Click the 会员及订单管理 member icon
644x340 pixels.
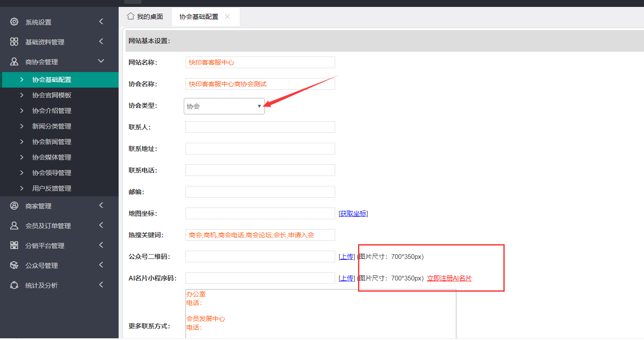tap(14, 226)
